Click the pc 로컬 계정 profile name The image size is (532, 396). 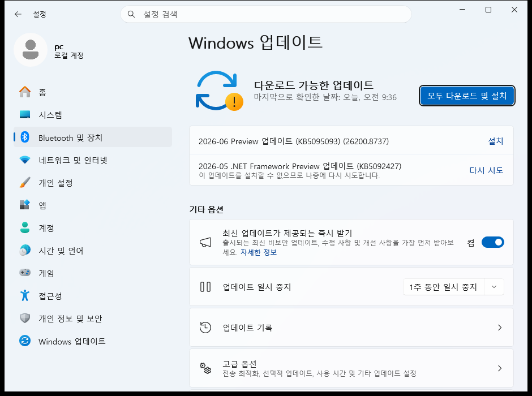pyautogui.click(x=69, y=51)
